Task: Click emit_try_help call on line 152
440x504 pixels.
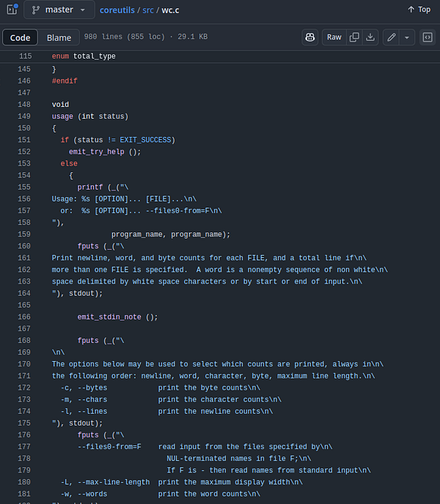Action: click(x=97, y=152)
